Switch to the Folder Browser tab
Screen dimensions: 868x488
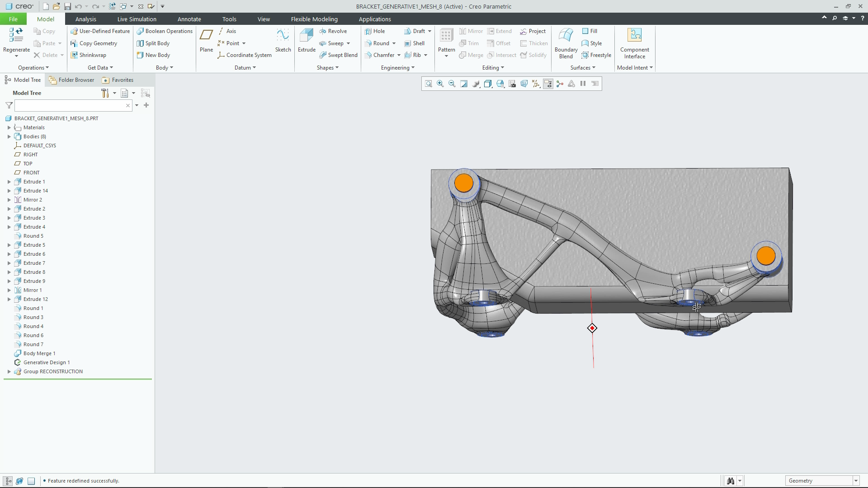coord(72,80)
